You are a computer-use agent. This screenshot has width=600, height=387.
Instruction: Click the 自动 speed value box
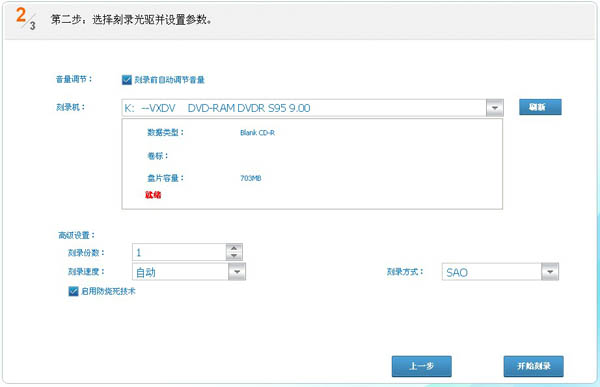(x=181, y=272)
